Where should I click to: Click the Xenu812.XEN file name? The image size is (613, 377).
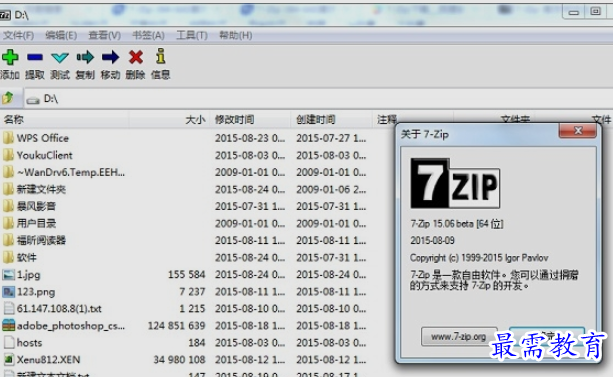coord(48,359)
